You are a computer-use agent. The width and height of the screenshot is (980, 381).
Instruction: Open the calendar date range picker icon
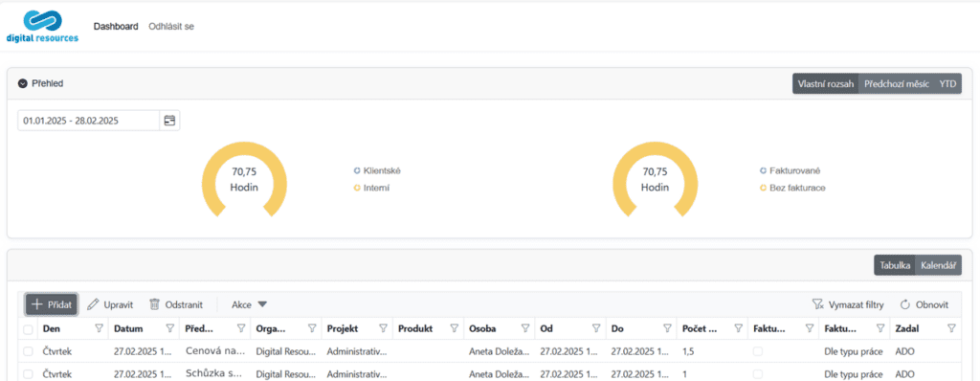(x=169, y=121)
